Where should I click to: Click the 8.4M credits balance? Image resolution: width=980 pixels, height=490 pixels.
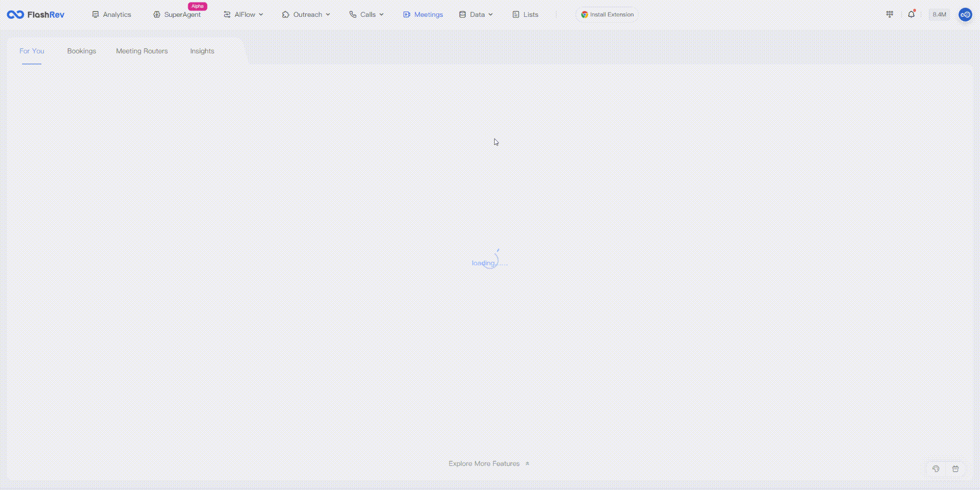[x=939, y=14]
